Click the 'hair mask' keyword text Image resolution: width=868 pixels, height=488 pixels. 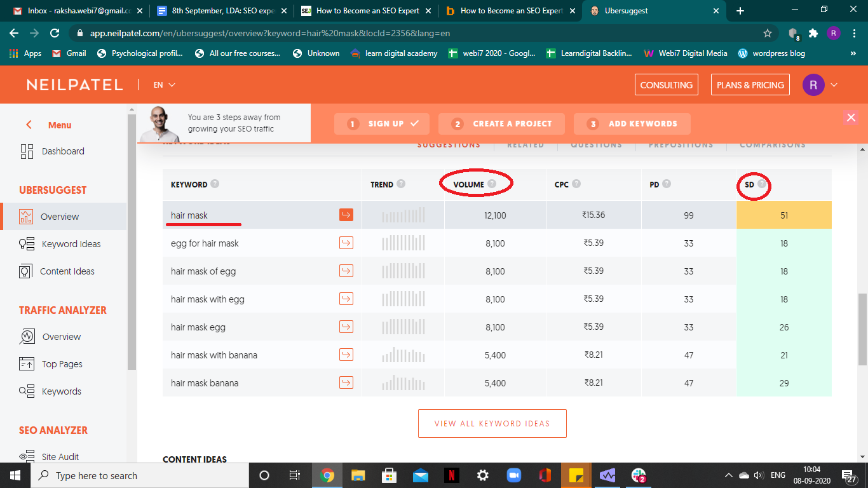(x=189, y=215)
